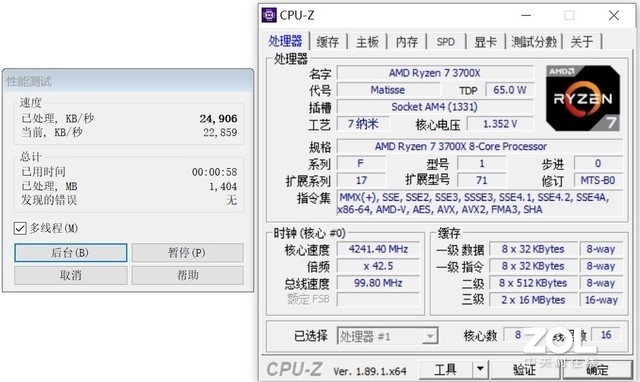Screen dimensions: 640x382
Task: Click the socket value Socket AM4 (1331)
Action: click(435, 107)
